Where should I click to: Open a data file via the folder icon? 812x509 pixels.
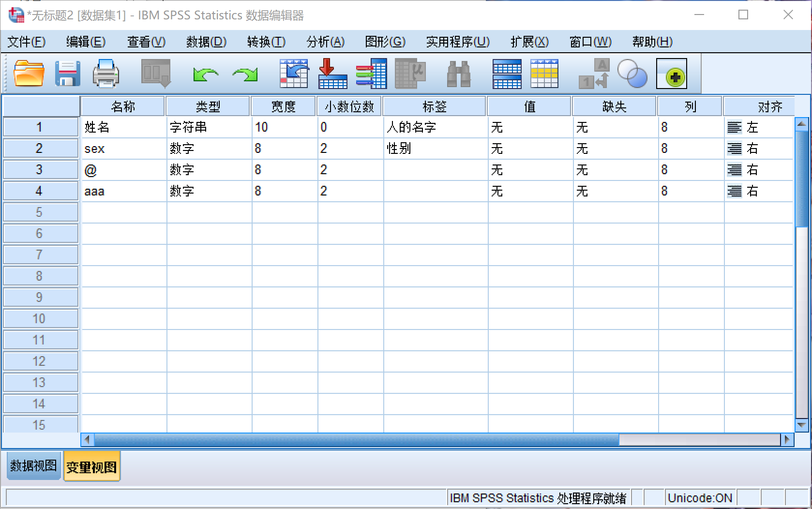pyautogui.click(x=28, y=74)
